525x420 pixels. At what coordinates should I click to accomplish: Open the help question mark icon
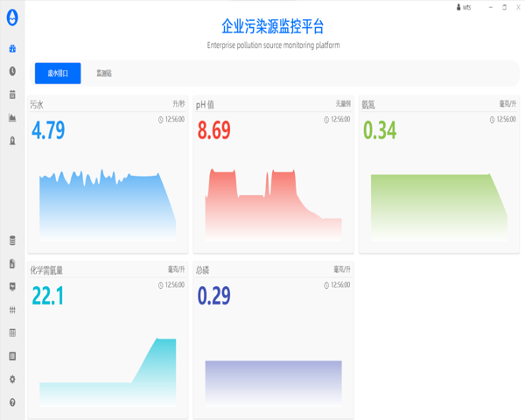pyautogui.click(x=12, y=402)
